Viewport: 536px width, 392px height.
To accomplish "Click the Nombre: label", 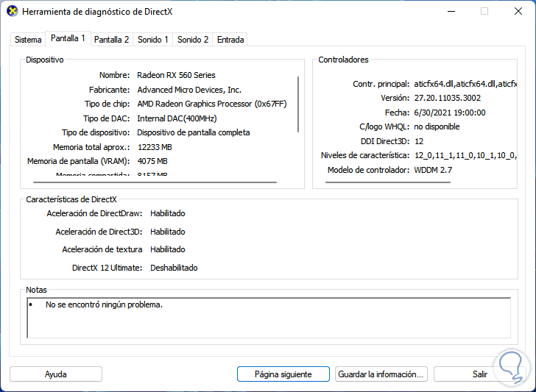I will pos(115,75).
